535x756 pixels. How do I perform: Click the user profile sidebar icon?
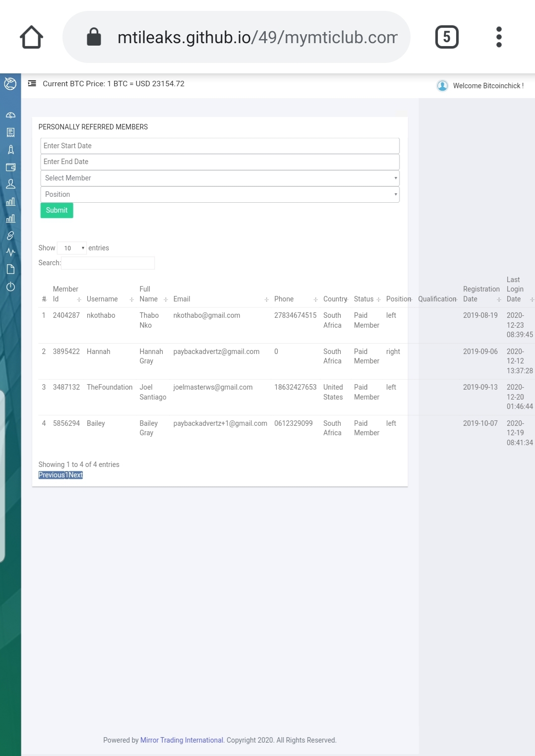10,184
